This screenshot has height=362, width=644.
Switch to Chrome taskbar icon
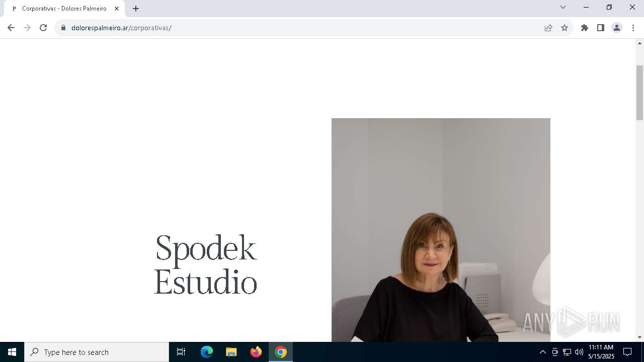point(281,352)
